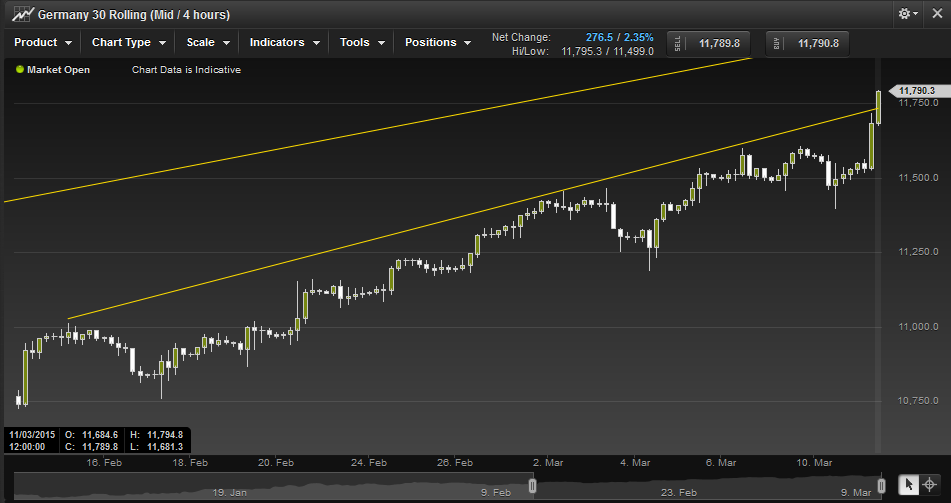Click the 11,500.0 price axis label
This screenshot has width=951, height=503.
point(918,178)
